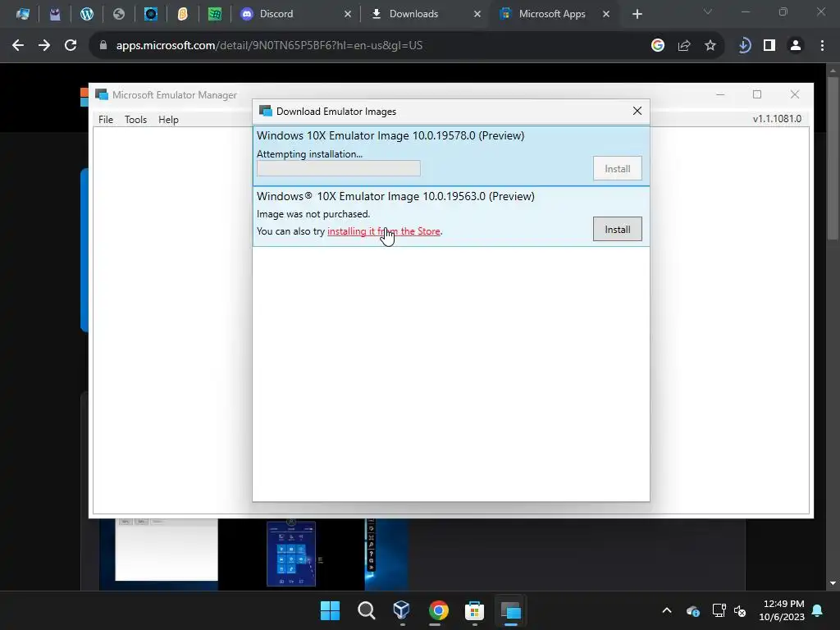Select the Windows 10X Emulator Image 10.0.19578.0 row
This screenshot has height=630, width=840.
(x=451, y=156)
